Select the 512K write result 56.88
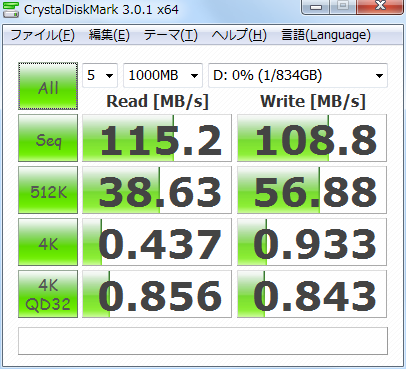 (312, 190)
